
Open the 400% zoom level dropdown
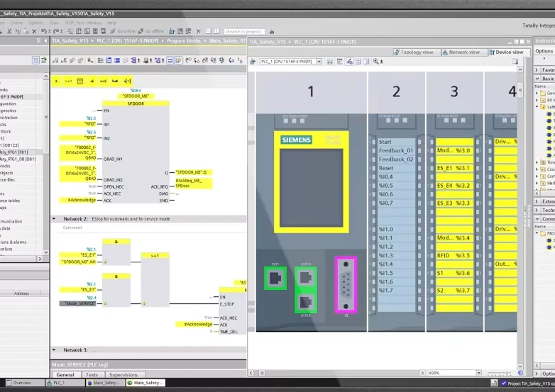(x=478, y=373)
